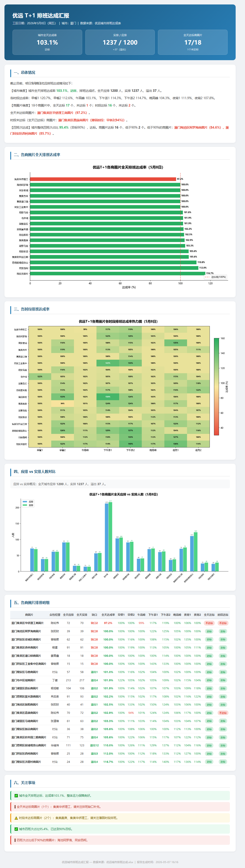The height and width of the screenshot is (868, 245).
Task: Click 时段达标 不达标 badge in 集美嘉庚 row
Action: (223, 713)
